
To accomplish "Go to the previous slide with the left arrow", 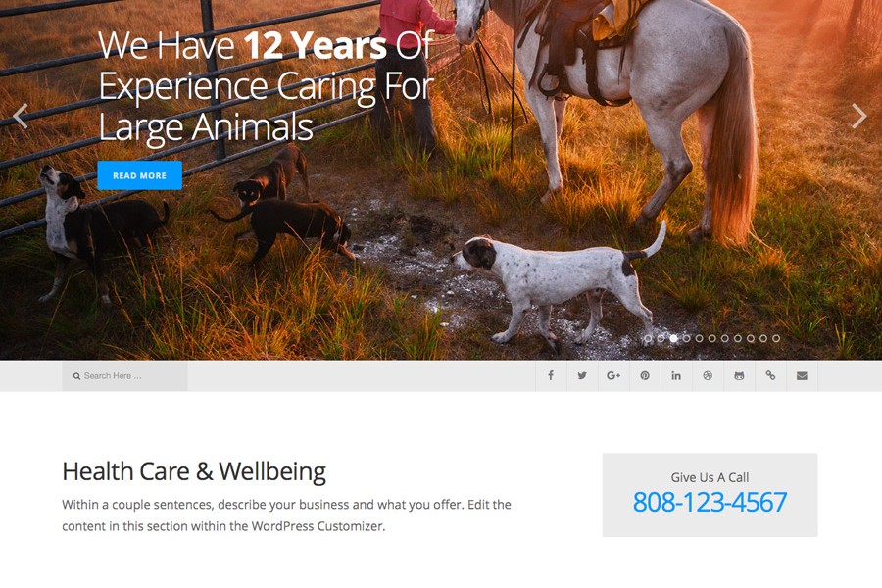I will (21, 117).
